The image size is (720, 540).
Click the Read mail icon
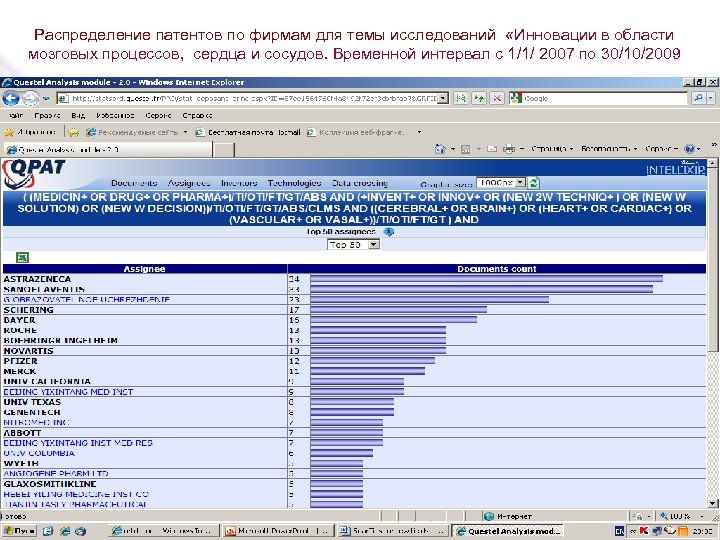[x=492, y=149]
